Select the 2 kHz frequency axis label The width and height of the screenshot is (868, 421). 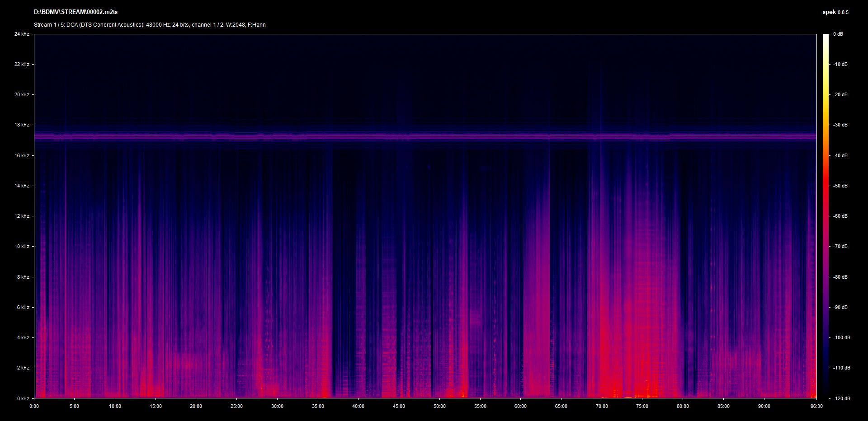tap(23, 368)
